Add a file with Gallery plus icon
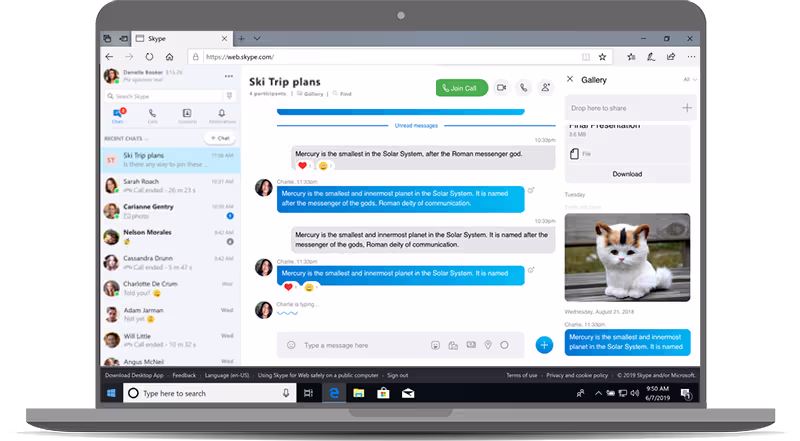Screen dimensions: 800x441 [x=687, y=108]
